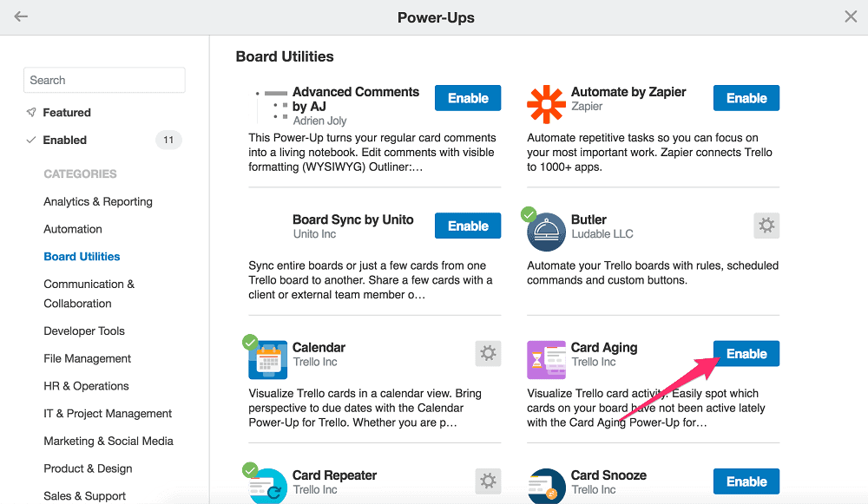Enable Advanced Comments by AJ
This screenshot has width=868, height=504.
click(468, 98)
